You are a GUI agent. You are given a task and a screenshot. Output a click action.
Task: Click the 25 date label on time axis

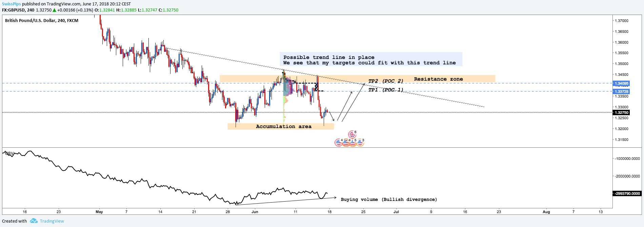[x=363, y=212]
